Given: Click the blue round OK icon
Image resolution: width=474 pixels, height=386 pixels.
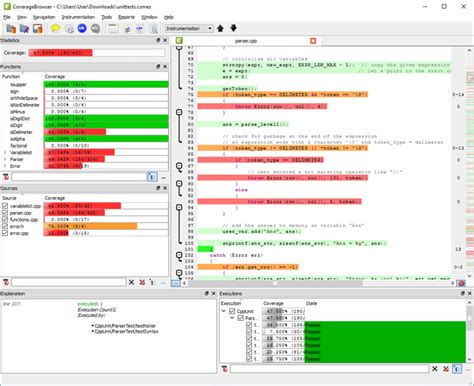Looking at the screenshot, I should point(82,29).
